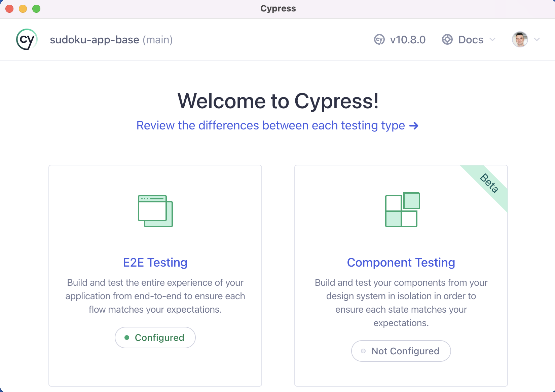
Task: Select the Component Testing heading
Action: pyautogui.click(x=401, y=262)
